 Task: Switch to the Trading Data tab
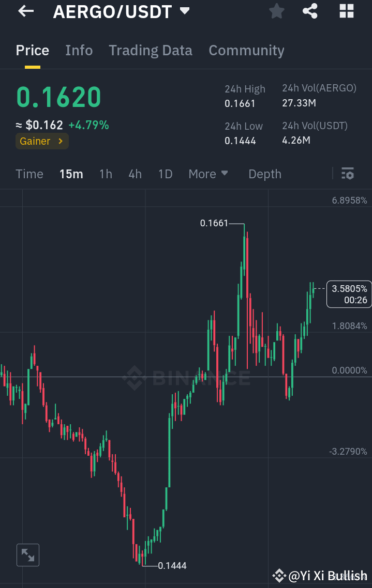point(150,50)
